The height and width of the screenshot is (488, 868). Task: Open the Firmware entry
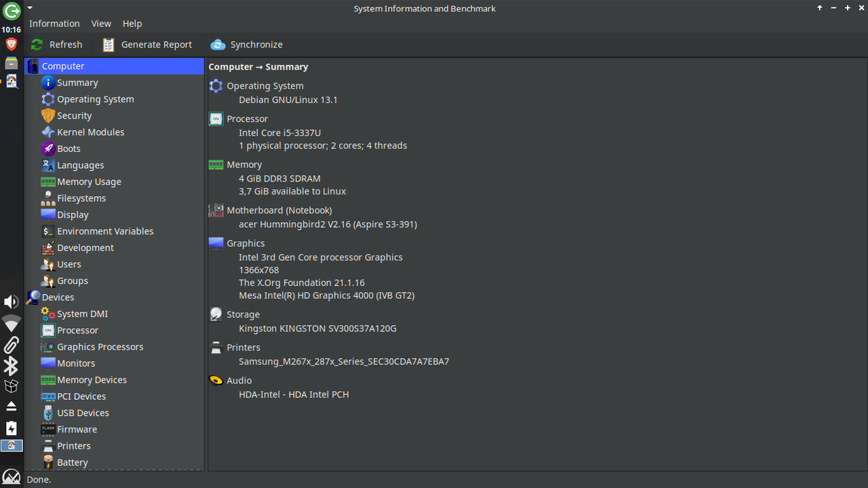(x=77, y=429)
